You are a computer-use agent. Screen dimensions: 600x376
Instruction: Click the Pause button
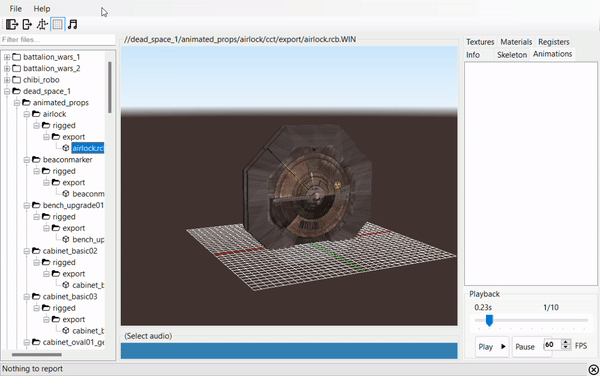pos(527,347)
